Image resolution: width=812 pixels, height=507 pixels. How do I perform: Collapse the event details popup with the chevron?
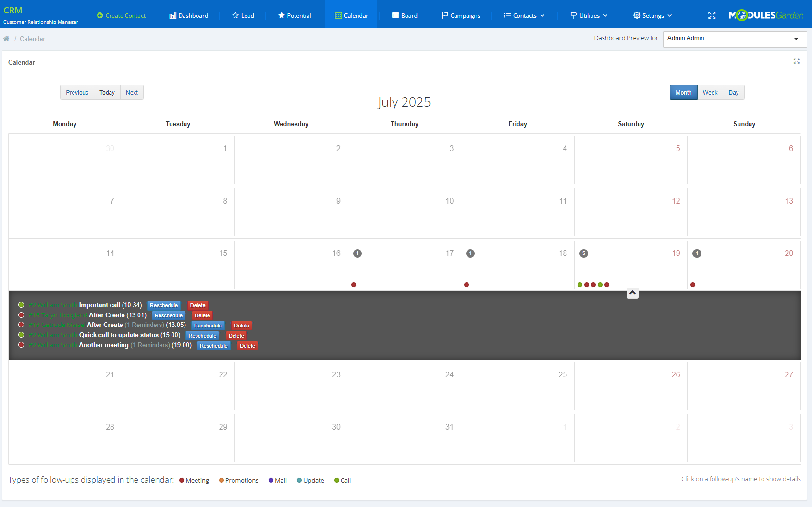pos(632,293)
